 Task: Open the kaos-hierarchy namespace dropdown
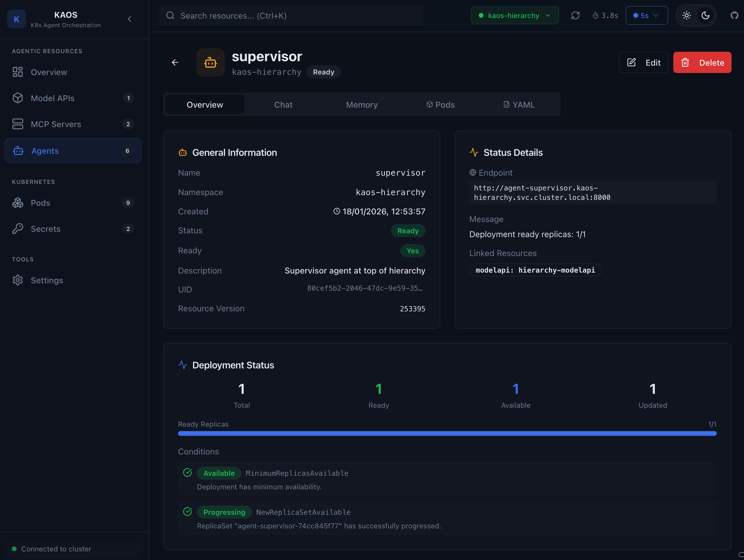coord(514,15)
